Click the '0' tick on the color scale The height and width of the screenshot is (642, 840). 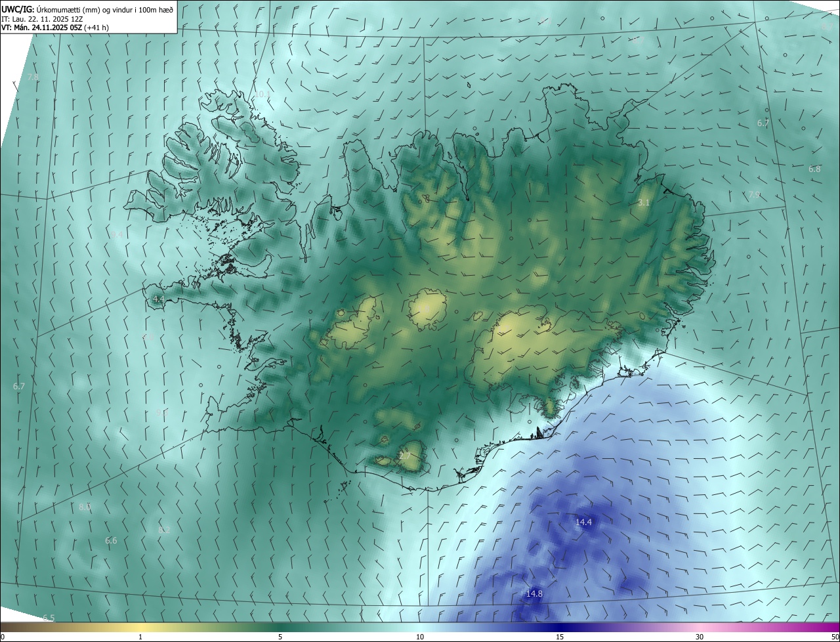(3, 637)
